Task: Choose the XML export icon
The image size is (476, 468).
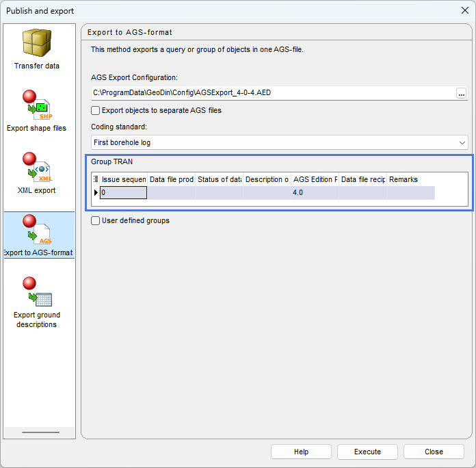Action: click(37, 169)
